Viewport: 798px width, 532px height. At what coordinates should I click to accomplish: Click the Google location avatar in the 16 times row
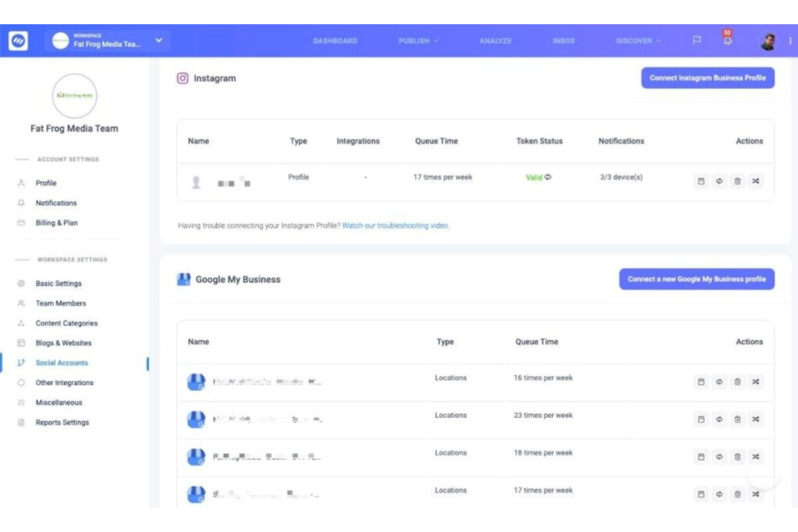pos(196,382)
